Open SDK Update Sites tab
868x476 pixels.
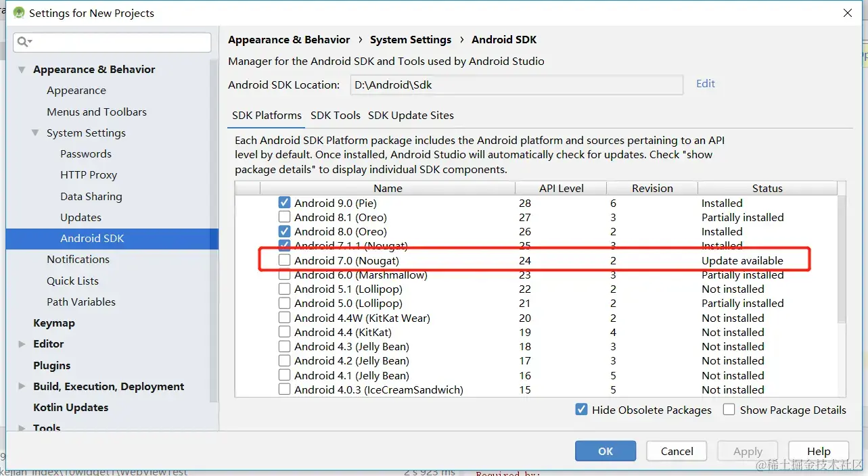(x=411, y=116)
